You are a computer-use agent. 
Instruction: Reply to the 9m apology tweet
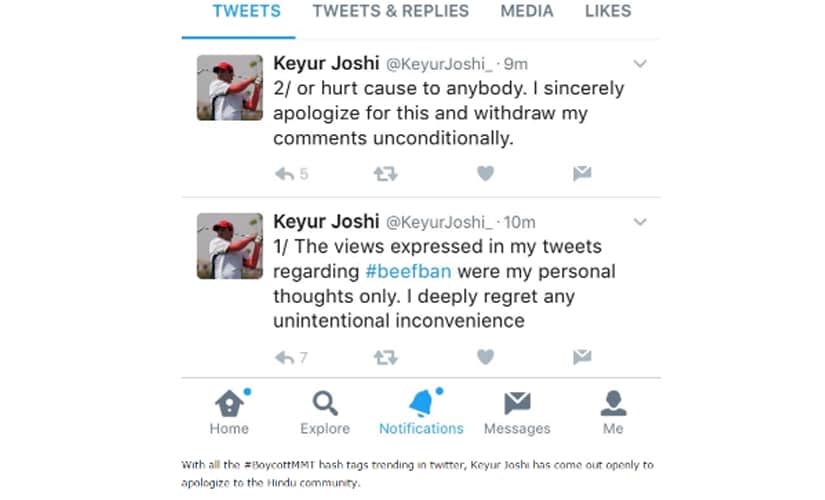point(285,174)
